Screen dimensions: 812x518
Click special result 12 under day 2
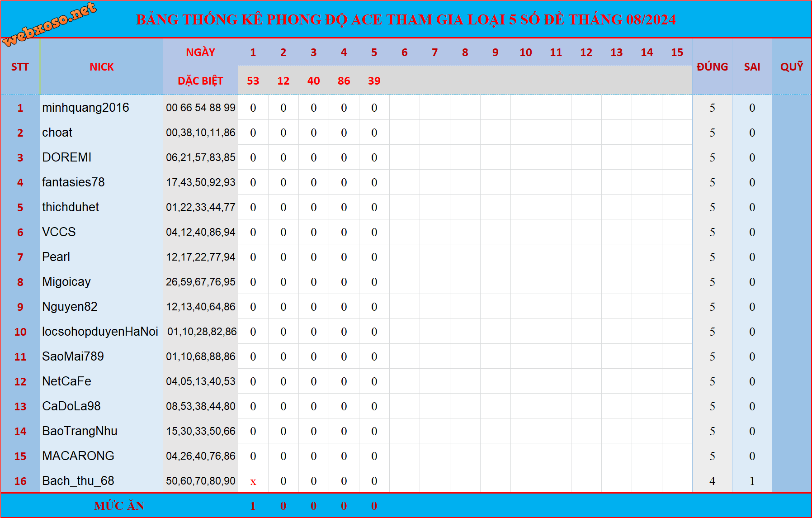point(283,81)
